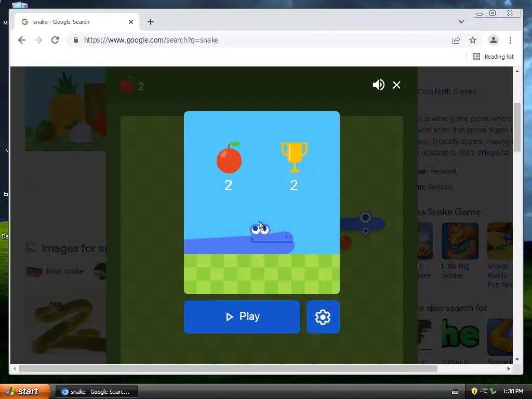Open the Reading list
Viewport: 532px width, 399px height.
pos(494,57)
